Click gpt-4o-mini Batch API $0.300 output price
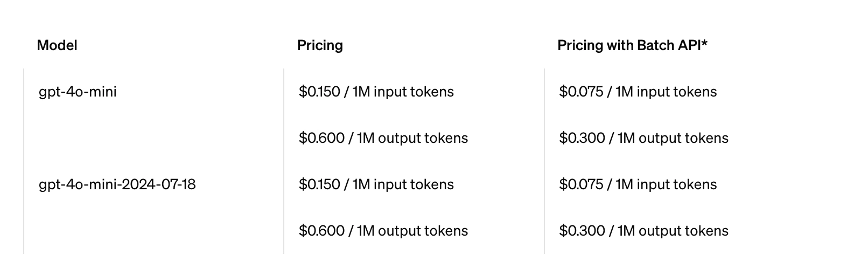This screenshot has width=868, height=275. pos(582,138)
